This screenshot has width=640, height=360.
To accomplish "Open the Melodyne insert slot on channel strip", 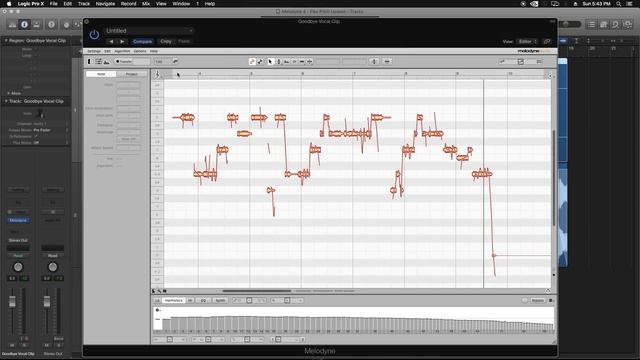I will click(x=18, y=220).
